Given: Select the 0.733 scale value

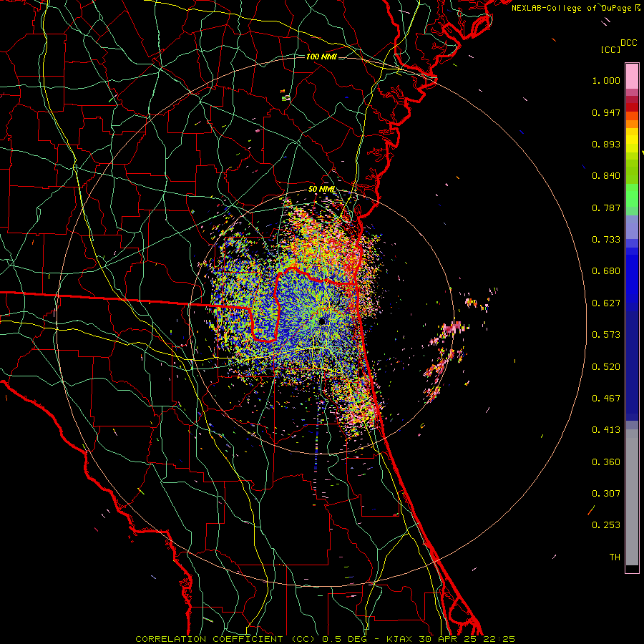Looking at the screenshot, I should [606, 240].
